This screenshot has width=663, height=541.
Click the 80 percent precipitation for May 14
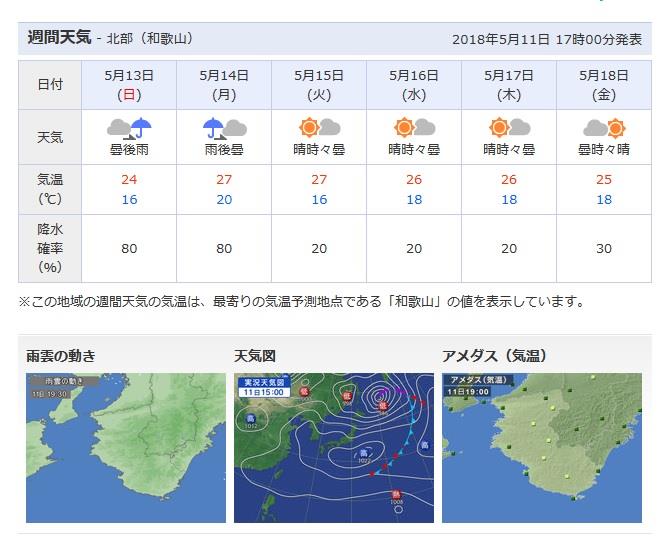click(x=224, y=248)
